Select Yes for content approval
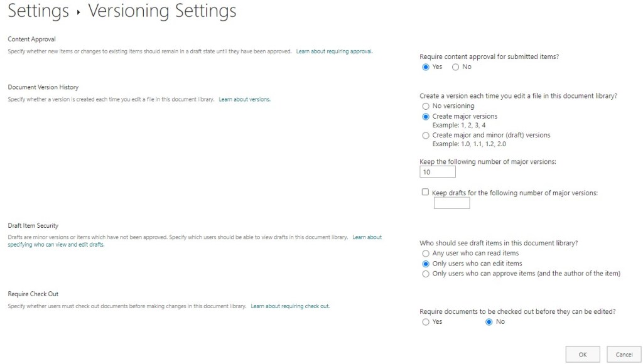This screenshot has height=364, width=643. pyautogui.click(x=426, y=67)
